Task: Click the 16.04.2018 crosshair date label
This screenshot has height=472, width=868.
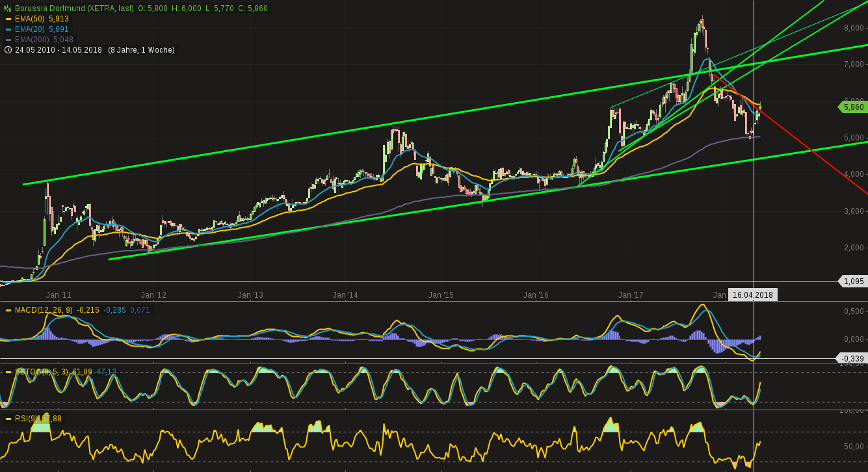Action: 752,295
